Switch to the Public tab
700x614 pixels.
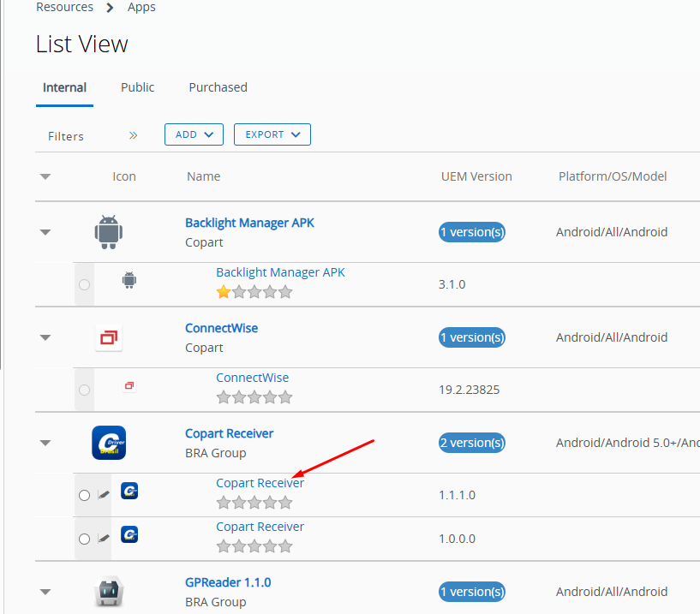pos(137,87)
